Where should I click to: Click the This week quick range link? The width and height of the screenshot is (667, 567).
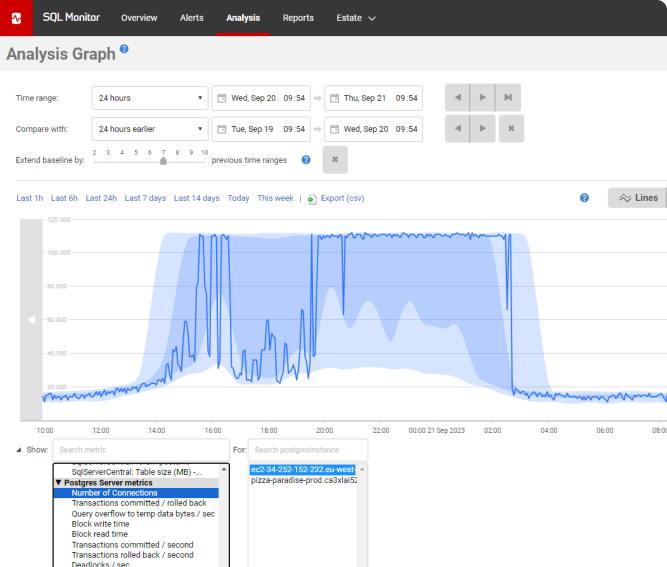[x=275, y=198]
